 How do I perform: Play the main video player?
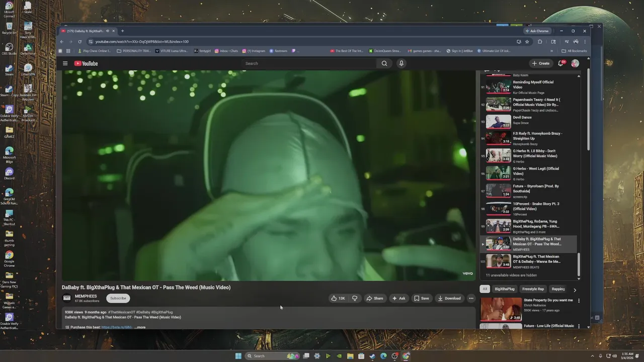coord(269,175)
